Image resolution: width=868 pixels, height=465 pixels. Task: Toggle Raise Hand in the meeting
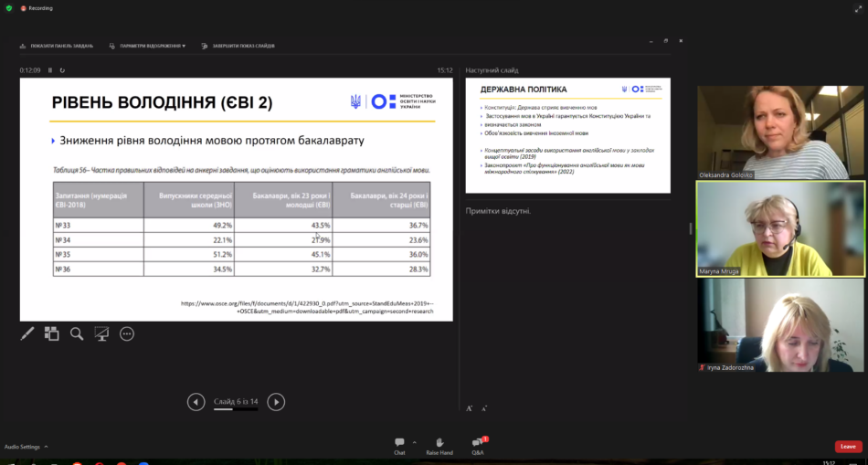pos(439,446)
